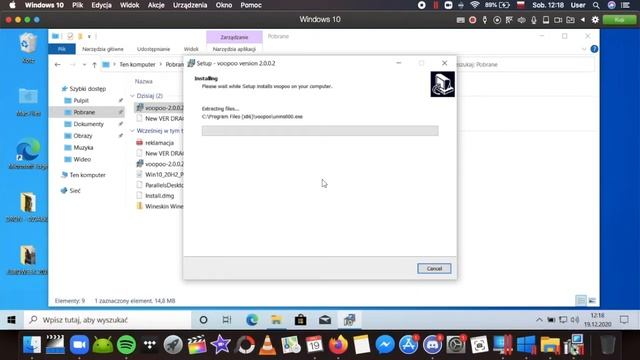Image resolution: width=640 pixels, height=360 pixels.
Task: Switch Explorer to large icons view
Action: [592, 300]
